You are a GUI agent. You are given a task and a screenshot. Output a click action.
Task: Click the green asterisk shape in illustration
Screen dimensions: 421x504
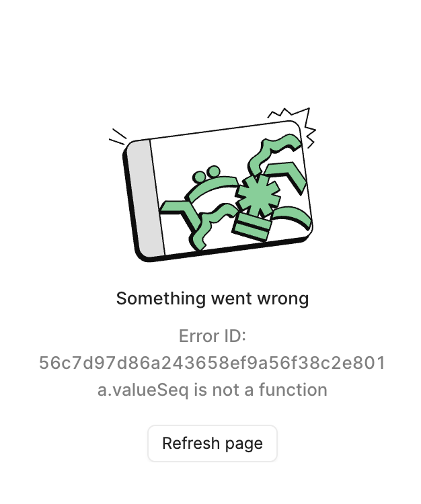pos(258,196)
